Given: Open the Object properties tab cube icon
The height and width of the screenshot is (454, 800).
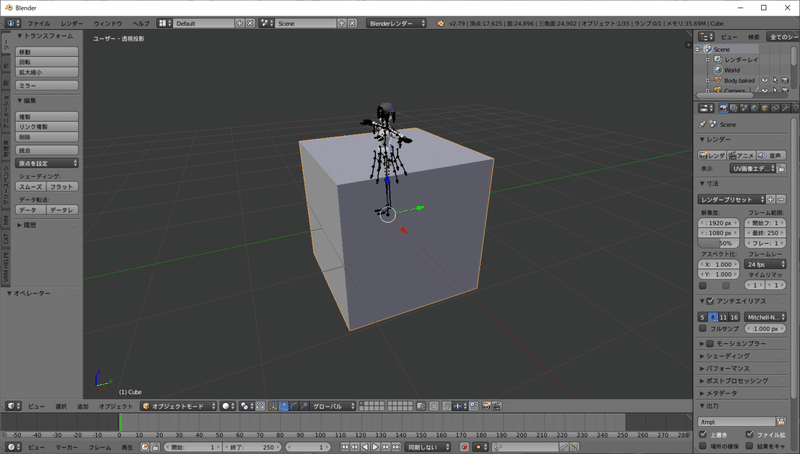Looking at the screenshot, I should click(x=764, y=108).
